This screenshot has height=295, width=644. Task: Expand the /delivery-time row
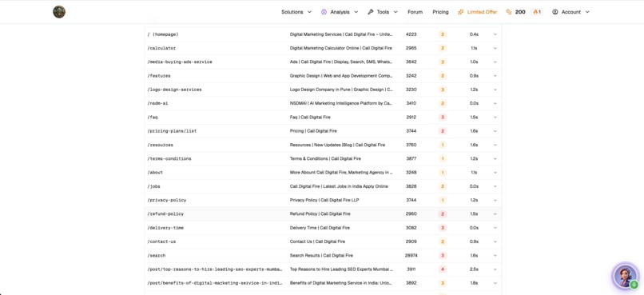495,228
